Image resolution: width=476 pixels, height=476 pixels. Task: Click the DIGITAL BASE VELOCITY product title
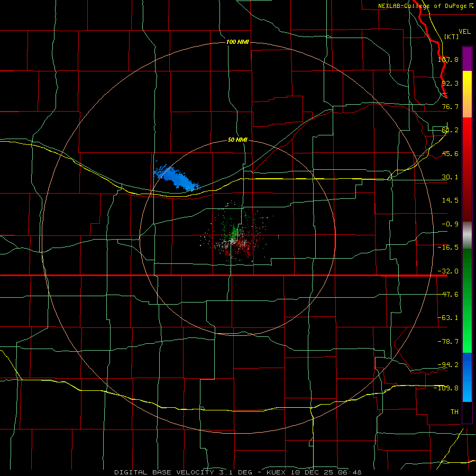click(x=164, y=472)
